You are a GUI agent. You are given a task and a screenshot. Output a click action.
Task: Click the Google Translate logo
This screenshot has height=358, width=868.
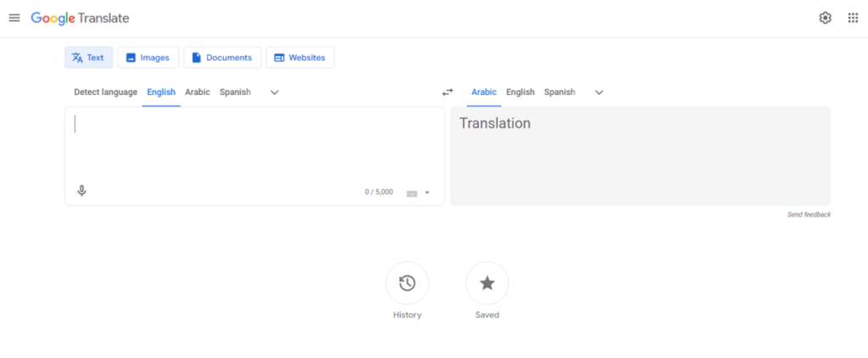pyautogui.click(x=80, y=19)
